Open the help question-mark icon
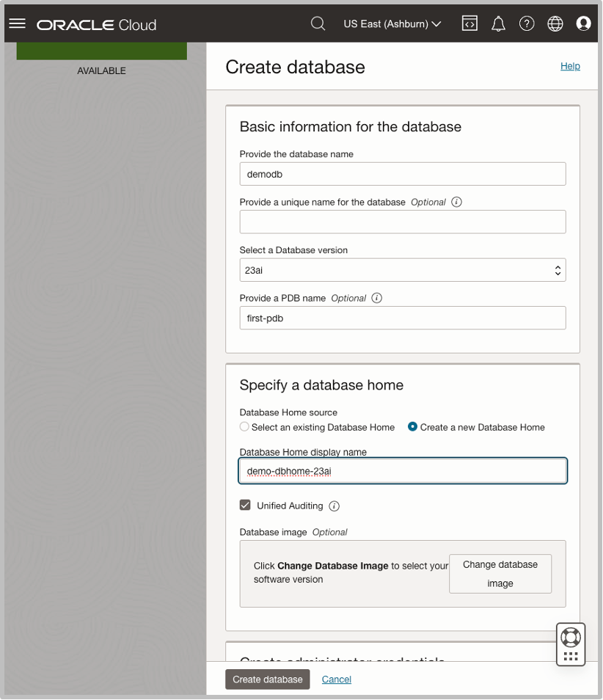This screenshot has width=603, height=700. (527, 23)
